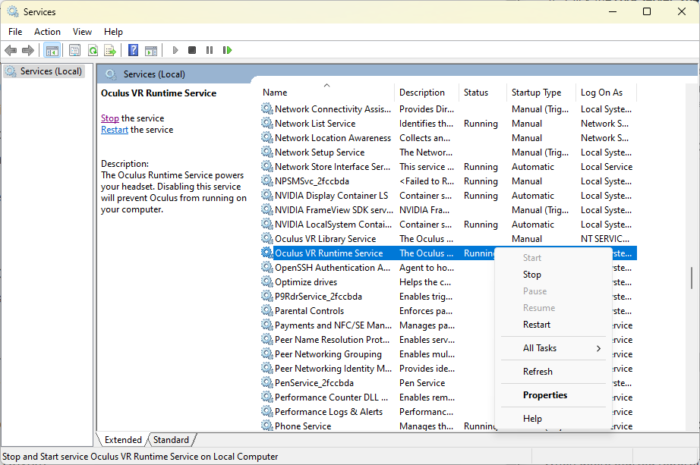
Task: Click the Restart the service link
Action: click(114, 130)
